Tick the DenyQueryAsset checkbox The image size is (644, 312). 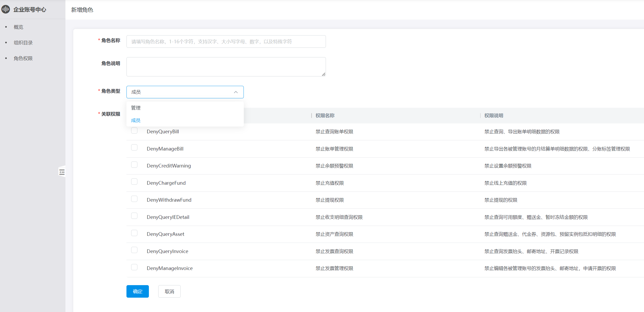pos(134,233)
